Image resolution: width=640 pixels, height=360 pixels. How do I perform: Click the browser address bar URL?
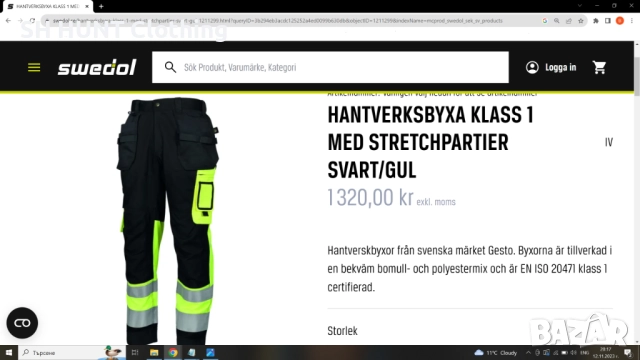[278, 20]
